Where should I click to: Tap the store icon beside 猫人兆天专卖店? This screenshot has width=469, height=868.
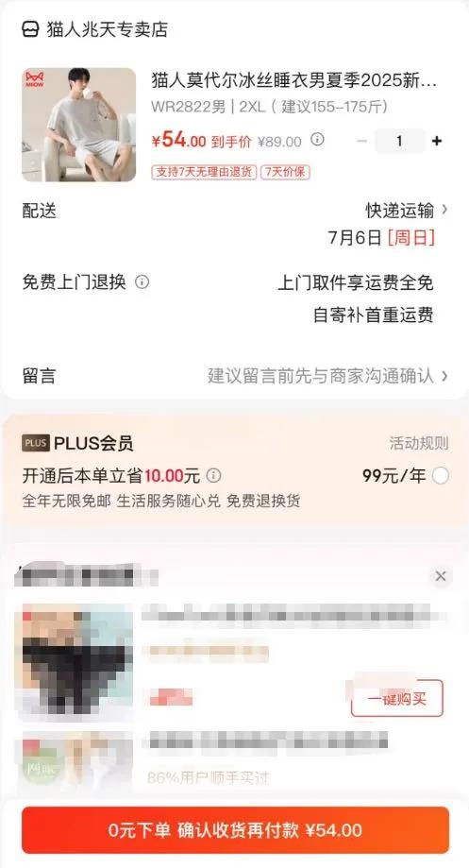pyautogui.click(x=30, y=28)
